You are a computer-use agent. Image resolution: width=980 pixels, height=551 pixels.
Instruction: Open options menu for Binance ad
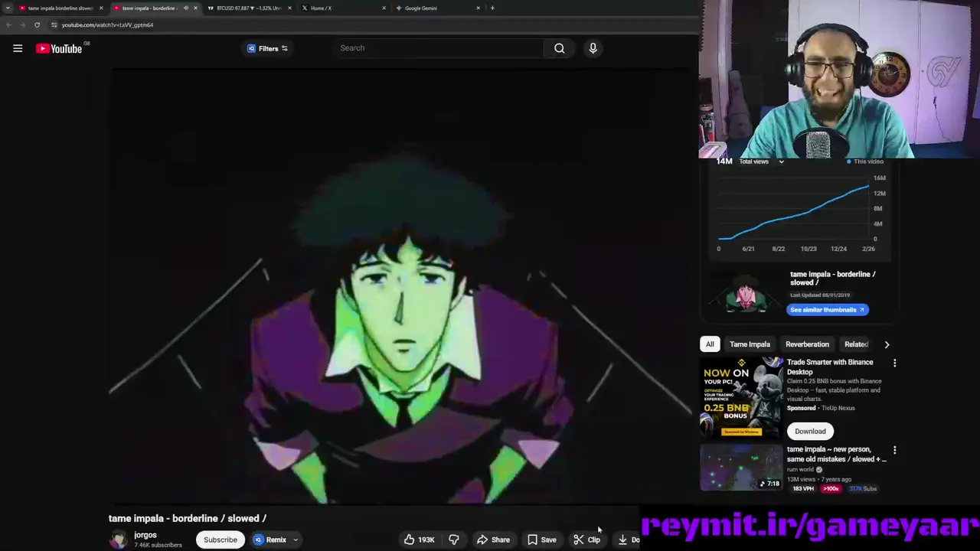(894, 363)
